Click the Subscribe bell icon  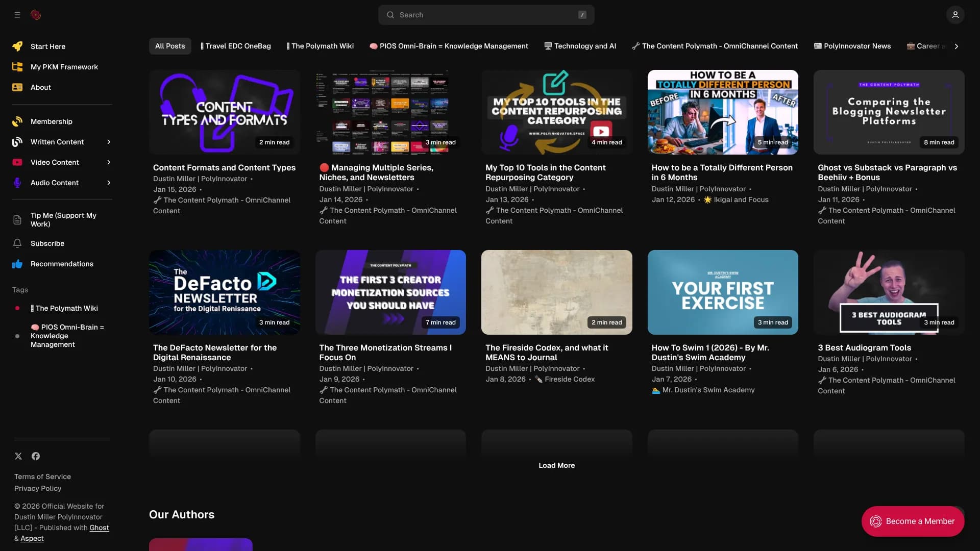pyautogui.click(x=17, y=243)
